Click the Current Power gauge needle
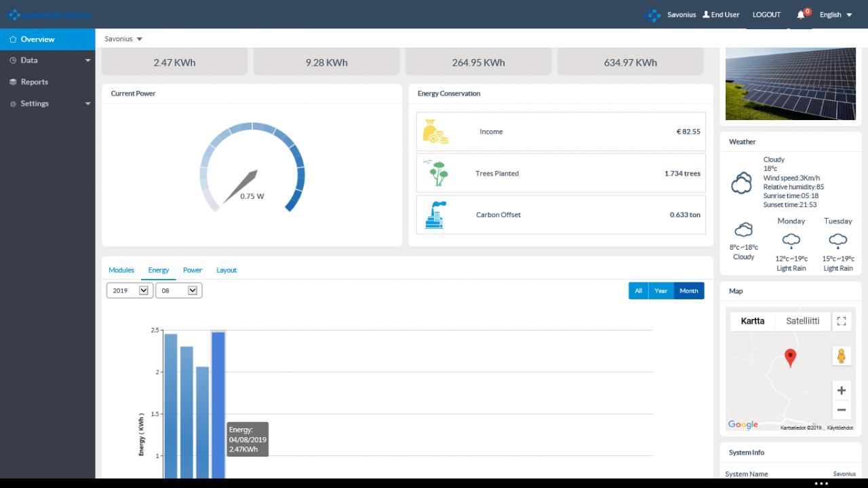 pyautogui.click(x=241, y=187)
